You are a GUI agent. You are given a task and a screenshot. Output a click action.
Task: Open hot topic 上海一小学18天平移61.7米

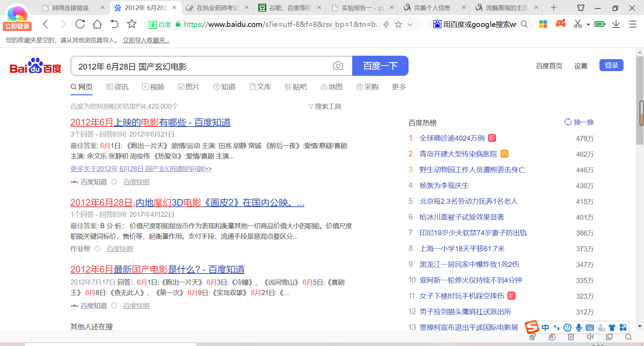pyautogui.click(x=462, y=249)
